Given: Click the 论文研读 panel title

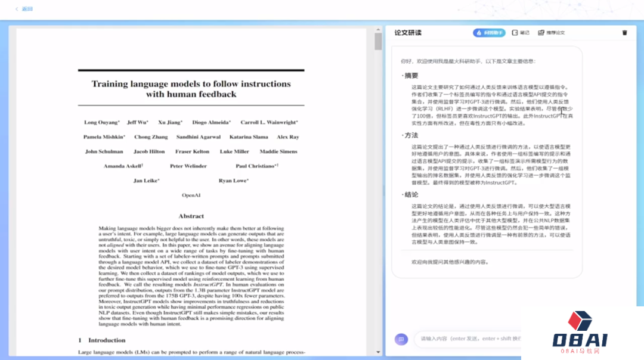Looking at the screenshot, I should coord(408,33).
